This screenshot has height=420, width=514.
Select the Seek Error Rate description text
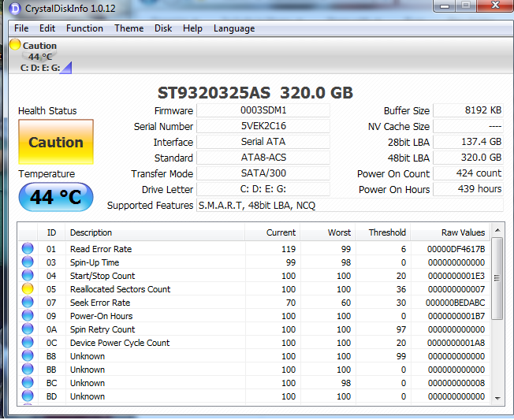(x=100, y=303)
